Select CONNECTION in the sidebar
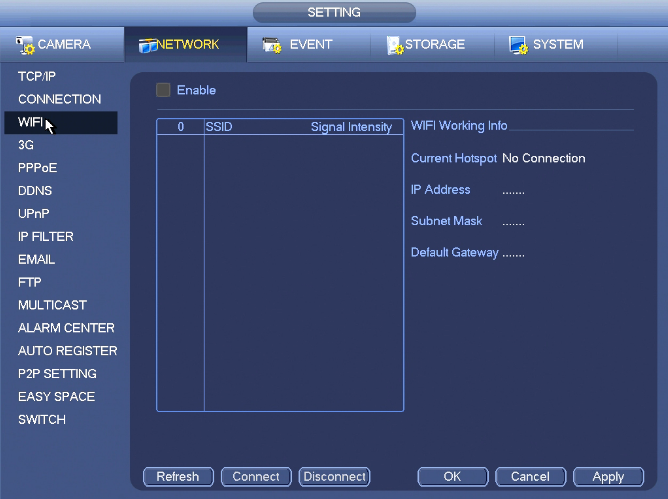The width and height of the screenshot is (668, 499). point(60,99)
